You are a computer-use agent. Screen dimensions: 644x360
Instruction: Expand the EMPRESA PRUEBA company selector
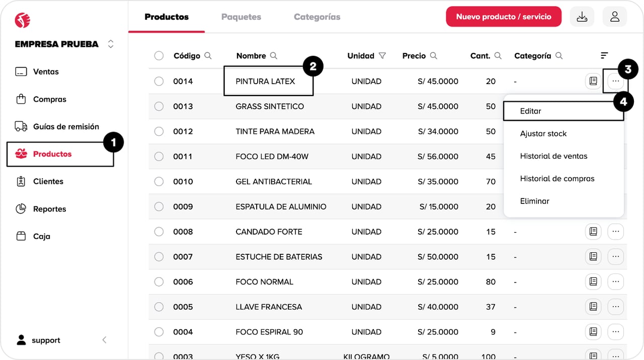pos(111,44)
